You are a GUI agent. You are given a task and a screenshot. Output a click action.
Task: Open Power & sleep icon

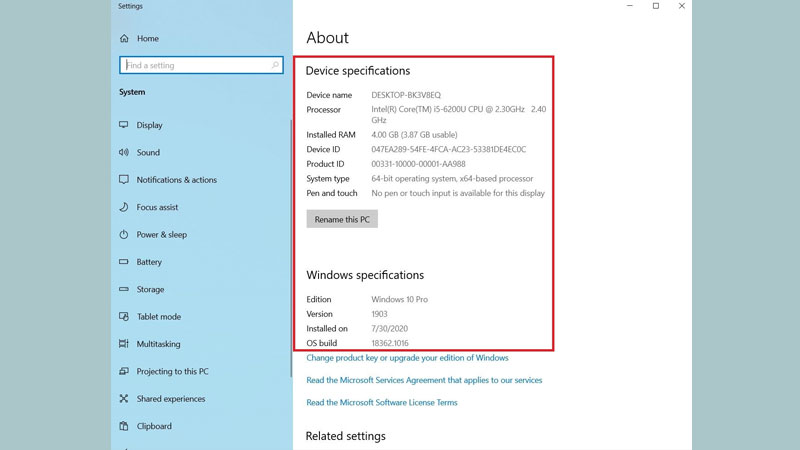124,235
